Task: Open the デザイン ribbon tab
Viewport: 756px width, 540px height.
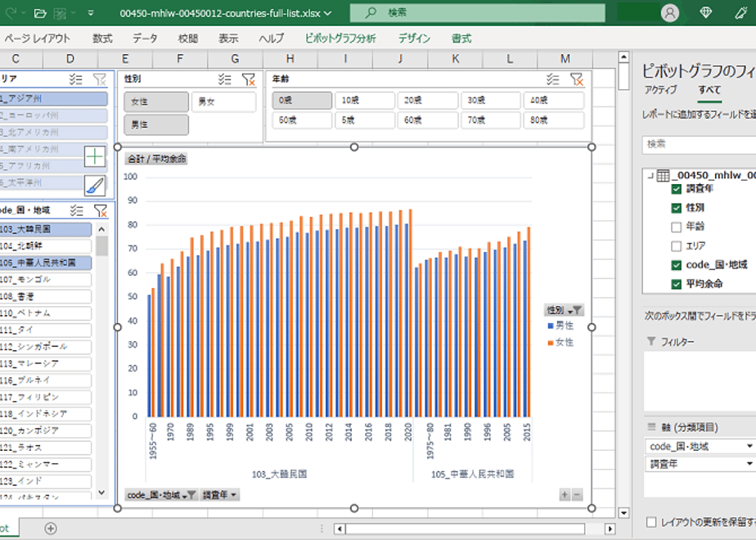Action: coord(414,38)
